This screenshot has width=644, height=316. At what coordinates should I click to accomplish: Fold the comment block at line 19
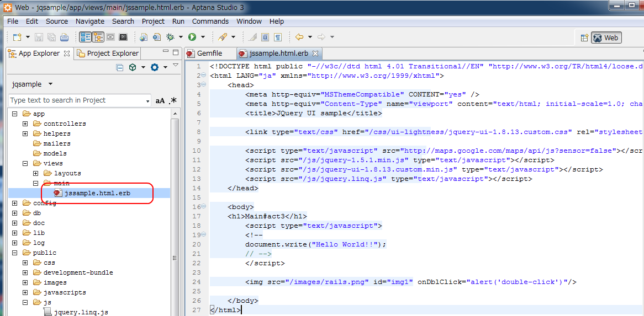click(204, 235)
